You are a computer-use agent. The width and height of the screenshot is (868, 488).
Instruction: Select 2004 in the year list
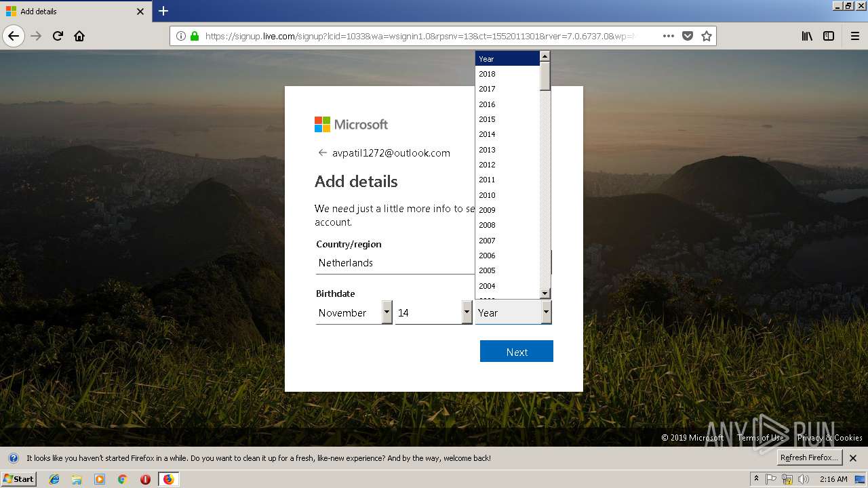(507, 286)
